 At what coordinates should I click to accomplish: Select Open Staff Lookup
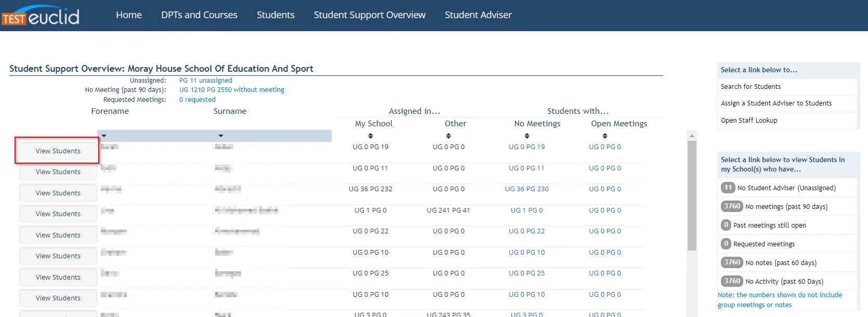point(749,121)
